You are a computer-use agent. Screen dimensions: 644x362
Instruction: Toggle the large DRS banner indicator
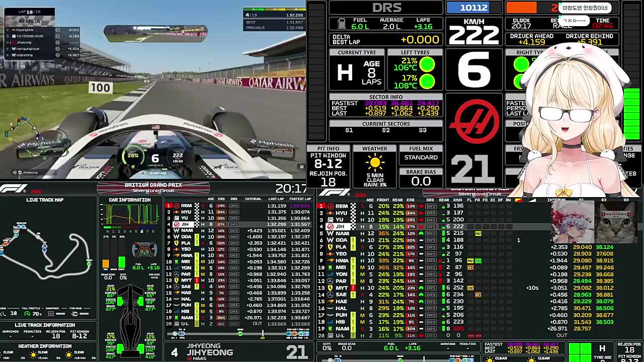coord(386,8)
